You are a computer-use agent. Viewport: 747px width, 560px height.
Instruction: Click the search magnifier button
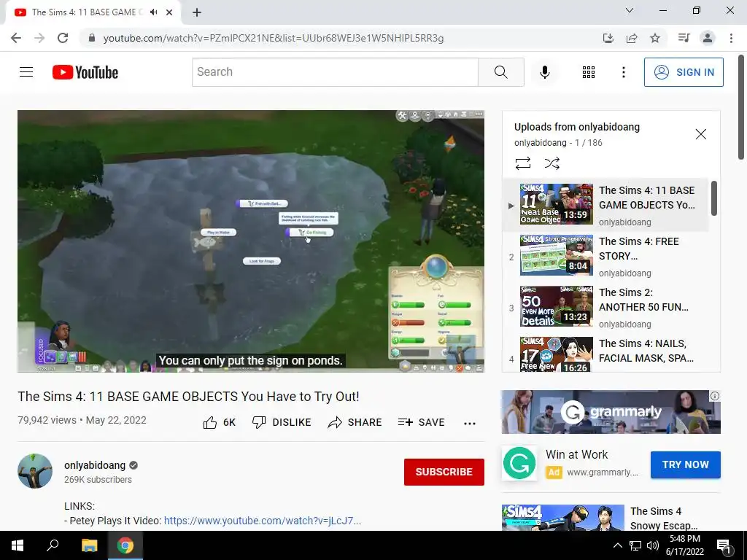click(x=500, y=72)
